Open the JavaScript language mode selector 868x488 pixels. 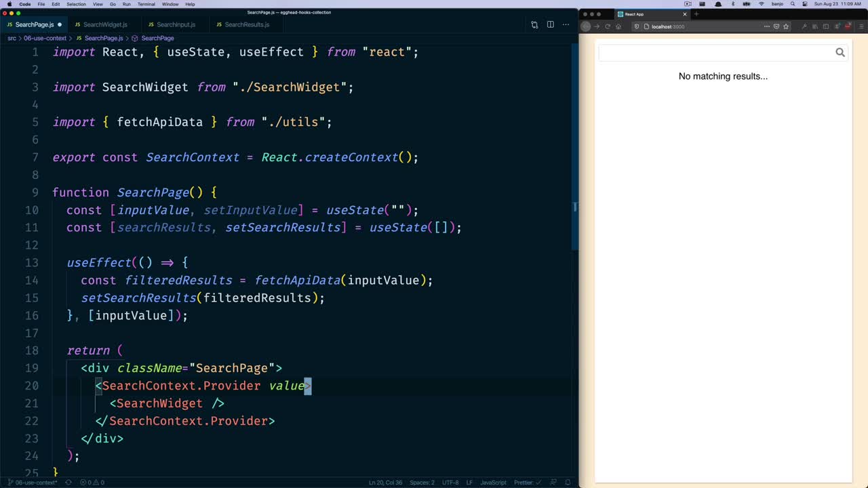tap(493, 483)
